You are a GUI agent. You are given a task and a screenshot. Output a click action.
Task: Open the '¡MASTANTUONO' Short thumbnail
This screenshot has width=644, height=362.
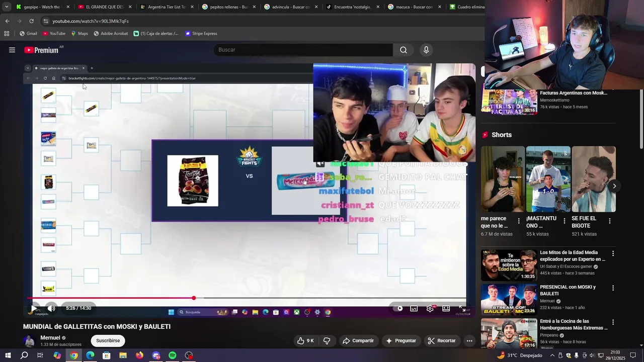pos(548,179)
